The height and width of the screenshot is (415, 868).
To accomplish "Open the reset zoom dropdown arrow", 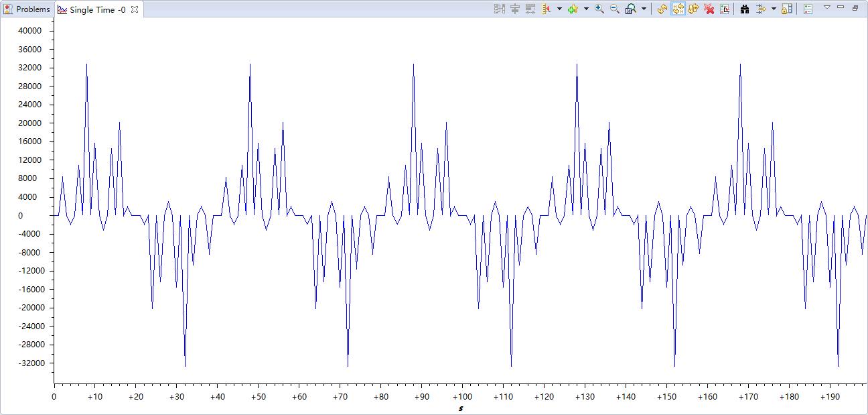I will [643, 9].
